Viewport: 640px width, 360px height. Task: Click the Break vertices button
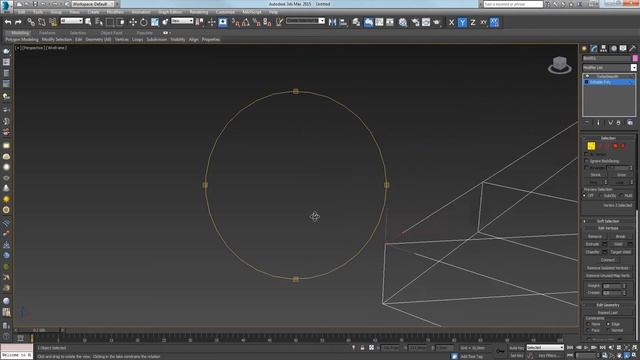point(620,236)
